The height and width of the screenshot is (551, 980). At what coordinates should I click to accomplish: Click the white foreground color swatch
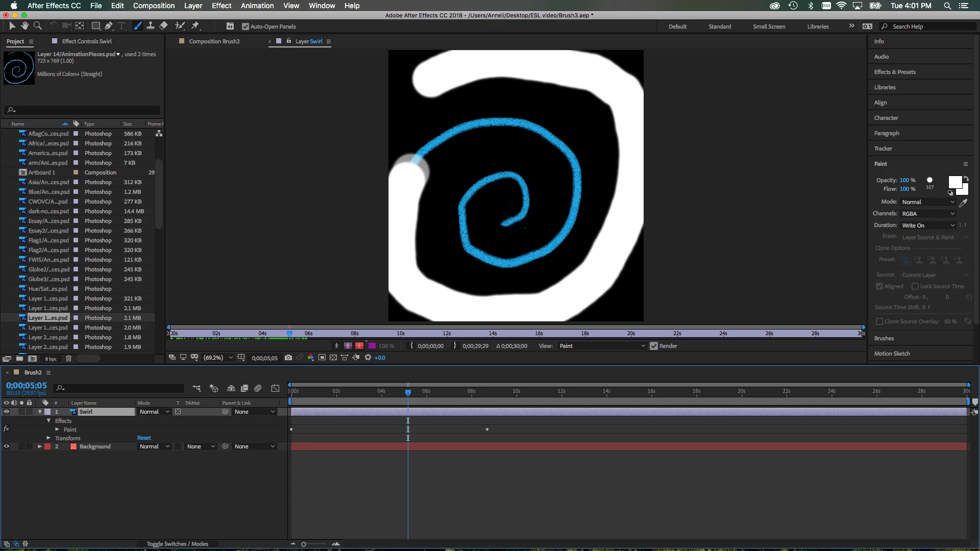954,182
